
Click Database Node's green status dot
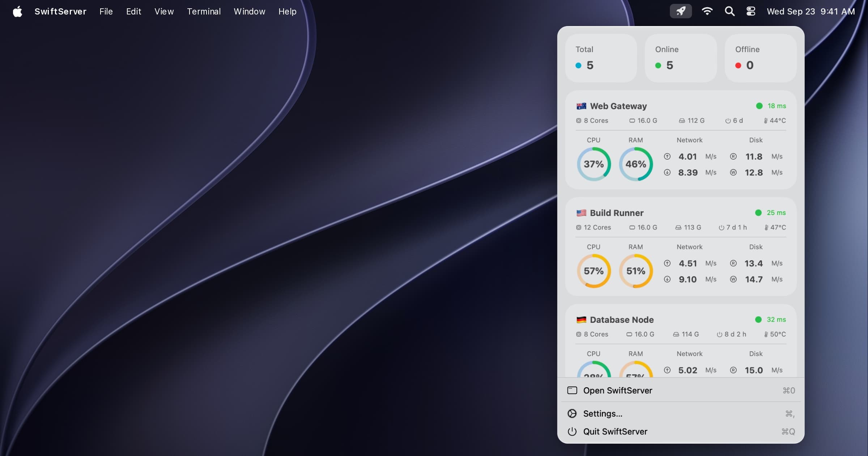(758, 319)
